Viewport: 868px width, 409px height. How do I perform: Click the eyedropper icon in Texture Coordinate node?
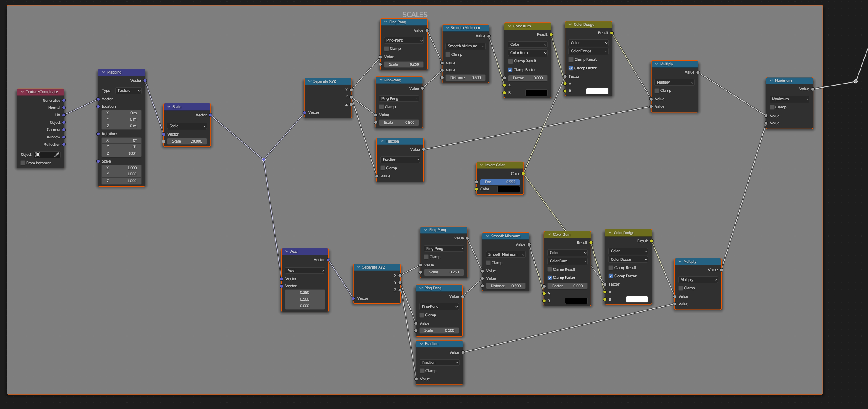(57, 155)
